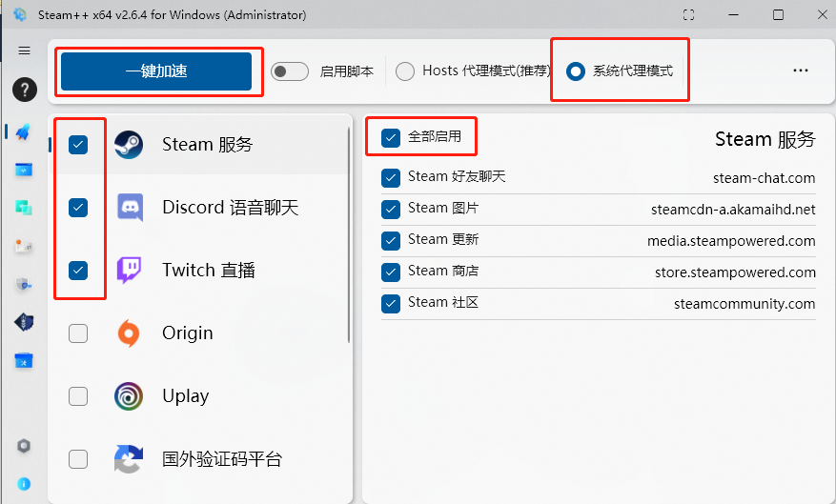Click the Steam logo icon
The width and height of the screenshot is (836, 504).
129,145
